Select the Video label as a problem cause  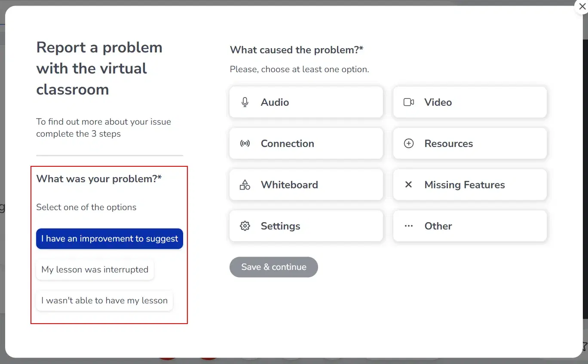click(438, 102)
